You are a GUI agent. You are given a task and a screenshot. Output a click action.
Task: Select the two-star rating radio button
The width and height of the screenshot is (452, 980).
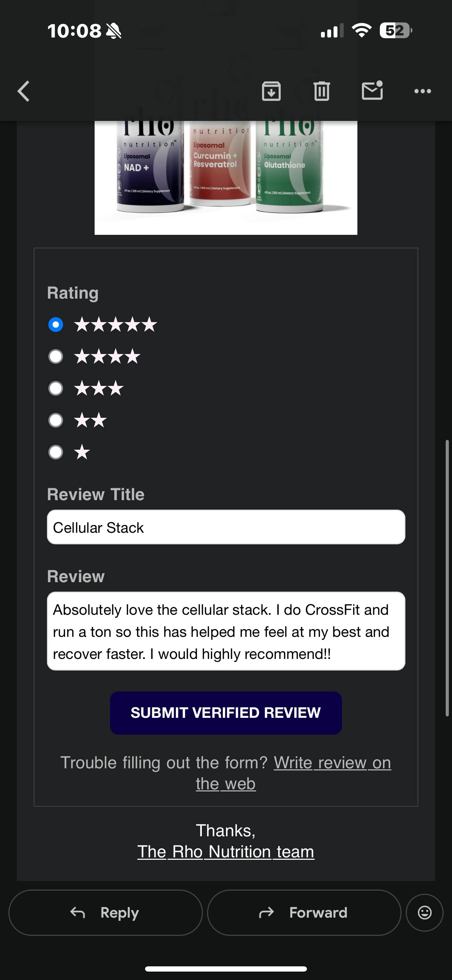click(x=56, y=420)
